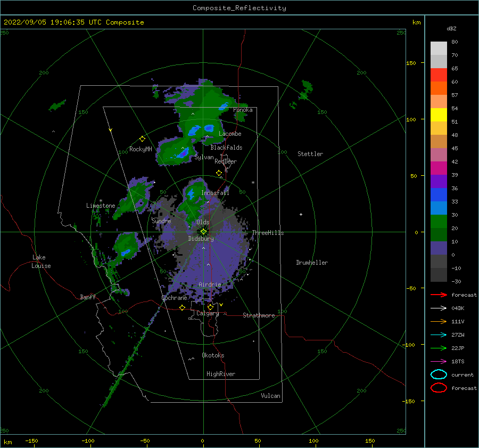Click the Lacombe city label
Screen dimensions: 479x448
click(230, 134)
